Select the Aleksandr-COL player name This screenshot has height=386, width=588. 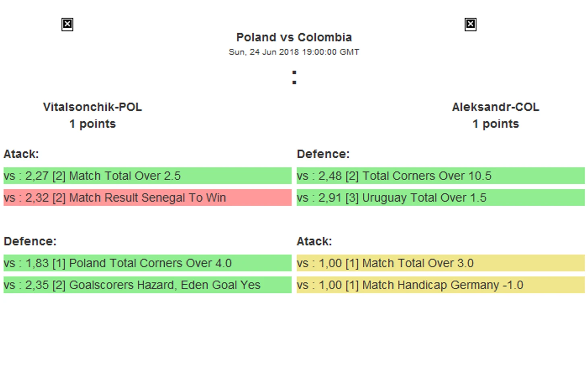[495, 107]
